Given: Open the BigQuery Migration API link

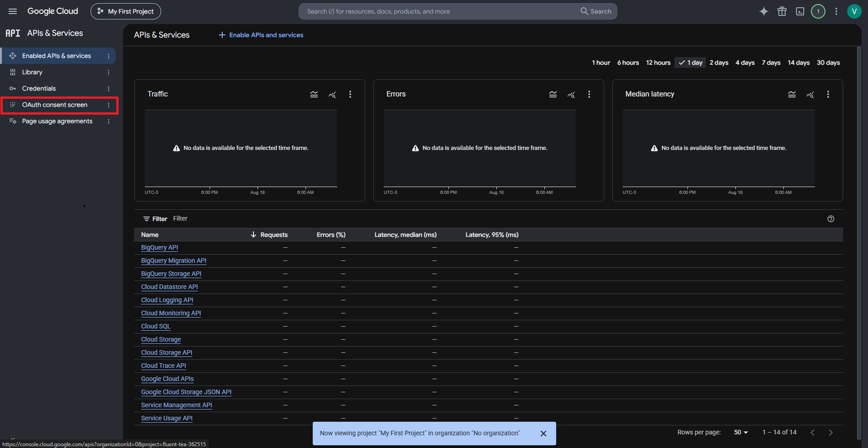Looking at the screenshot, I should 173,261.
